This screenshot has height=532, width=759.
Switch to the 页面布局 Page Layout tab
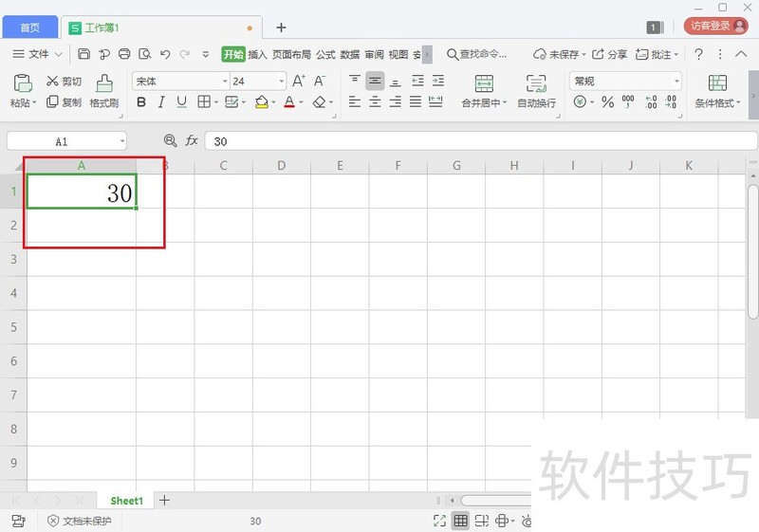[291, 54]
